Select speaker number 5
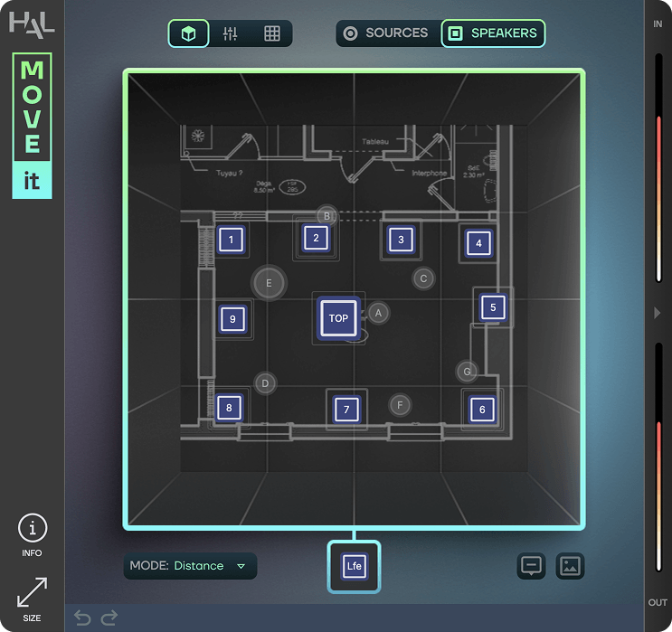The image size is (672, 632). coord(493,307)
